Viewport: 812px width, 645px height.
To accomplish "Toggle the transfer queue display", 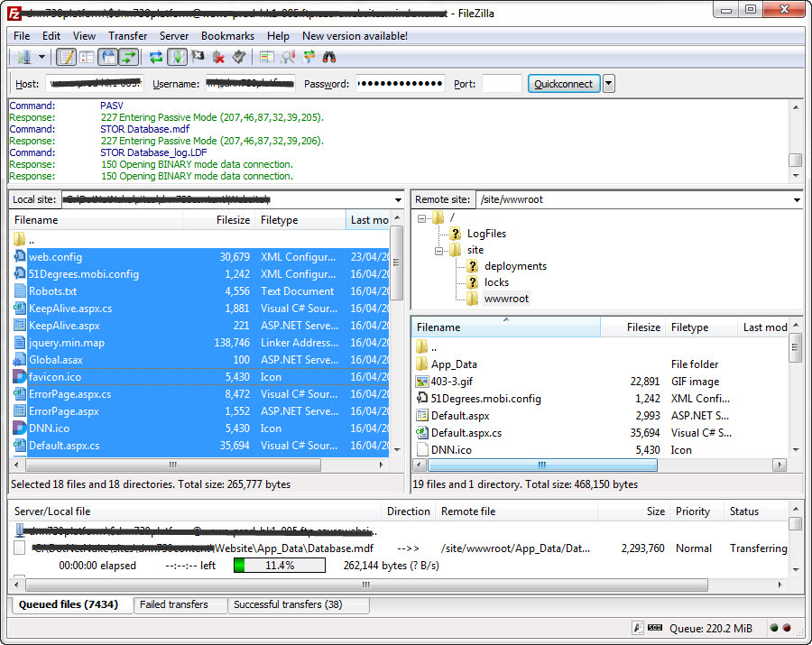I will (x=129, y=57).
